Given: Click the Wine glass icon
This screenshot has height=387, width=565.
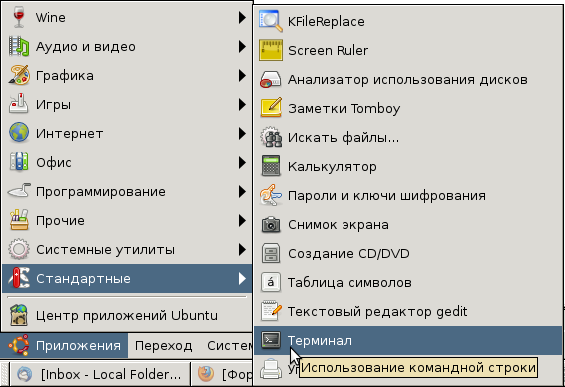Looking at the screenshot, I should point(19,17).
